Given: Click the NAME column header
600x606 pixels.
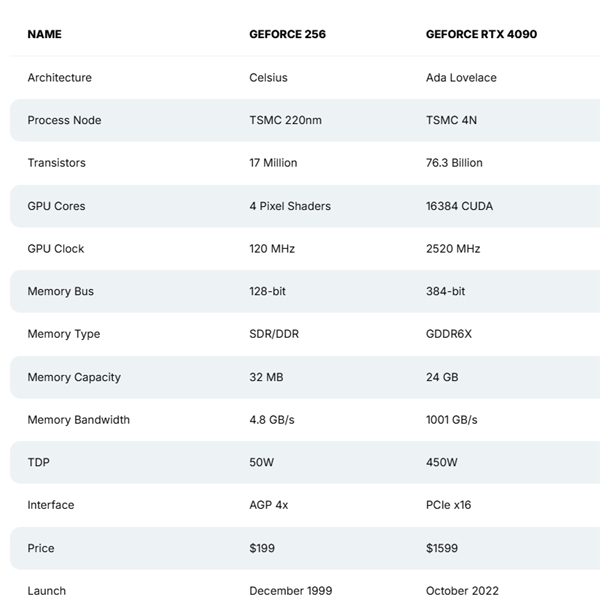Looking at the screenshot, I should click(44, 34).
